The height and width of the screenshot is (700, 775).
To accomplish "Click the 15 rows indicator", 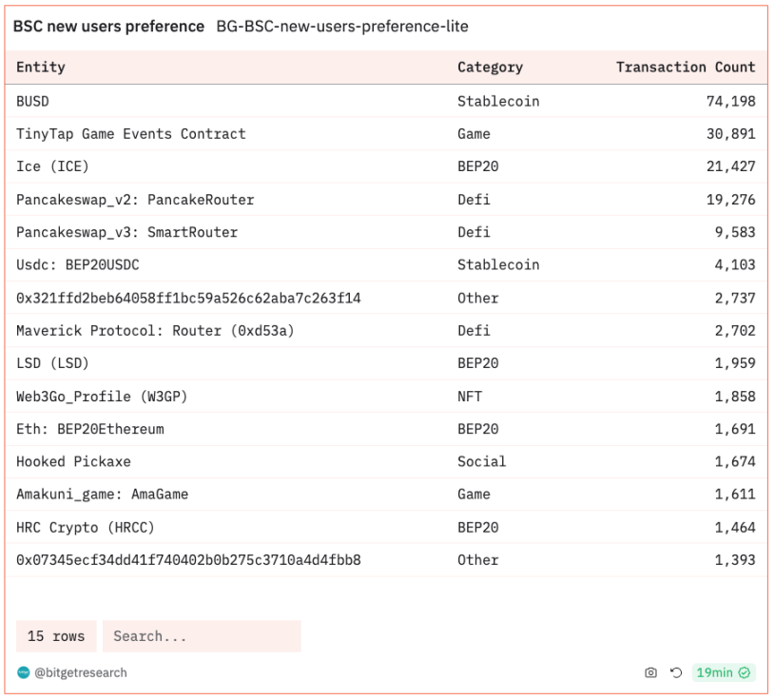I will [56, 636].
